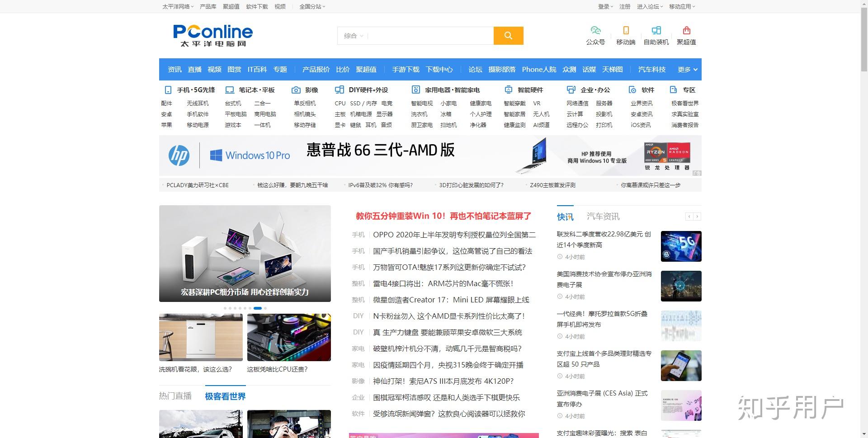Select the 笔记本·平板 laptop icon
The image size is (868, 438).
tap(229, 89)
